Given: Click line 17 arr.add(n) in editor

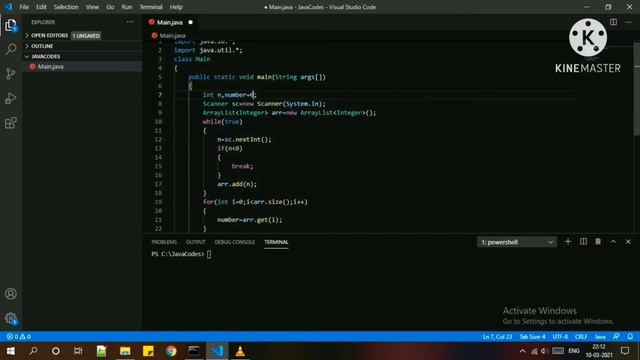Looking at the screenshot, I should tap(237, 184).
